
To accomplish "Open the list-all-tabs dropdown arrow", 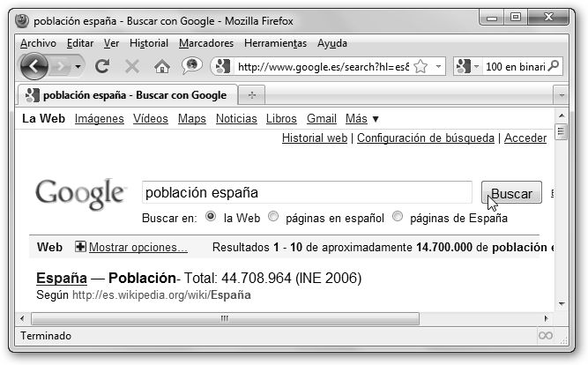I will click(x=561, y=95).
